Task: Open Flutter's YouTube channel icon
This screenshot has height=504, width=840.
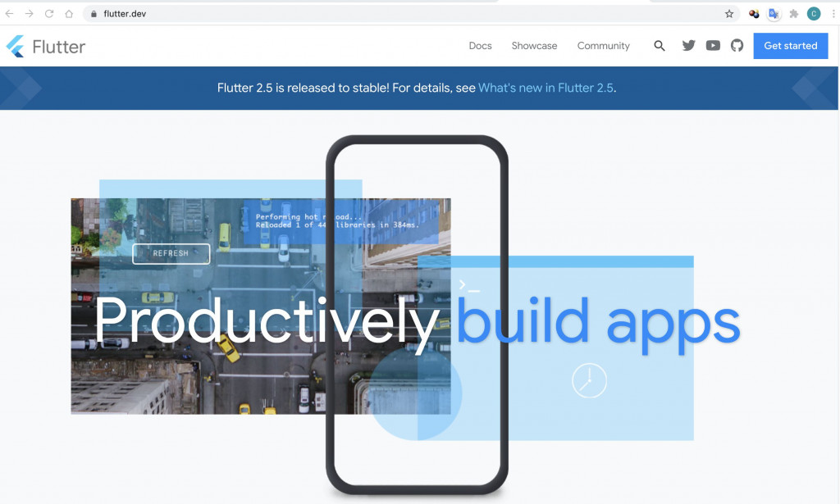Action: coord(713,45)
